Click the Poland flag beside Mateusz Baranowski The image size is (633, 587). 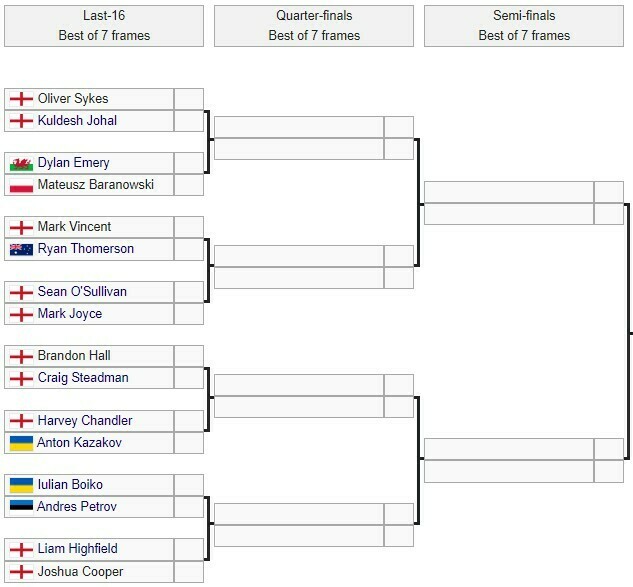coord(21,185)
